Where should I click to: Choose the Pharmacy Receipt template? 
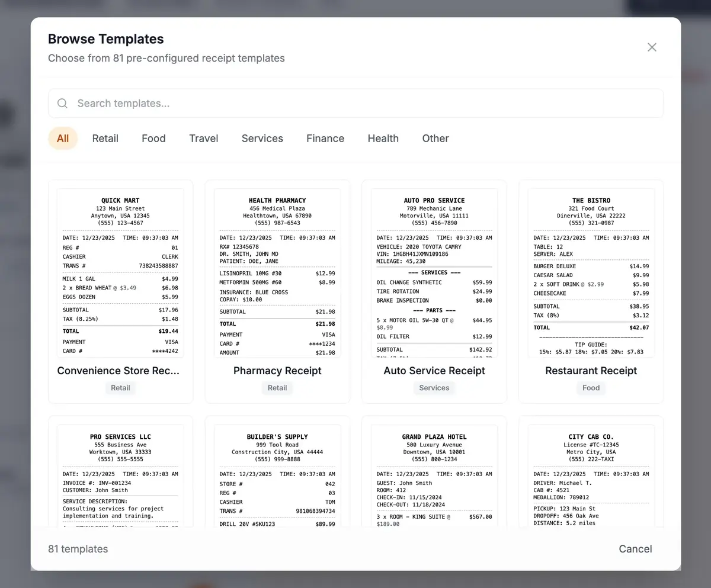[277, 290]
